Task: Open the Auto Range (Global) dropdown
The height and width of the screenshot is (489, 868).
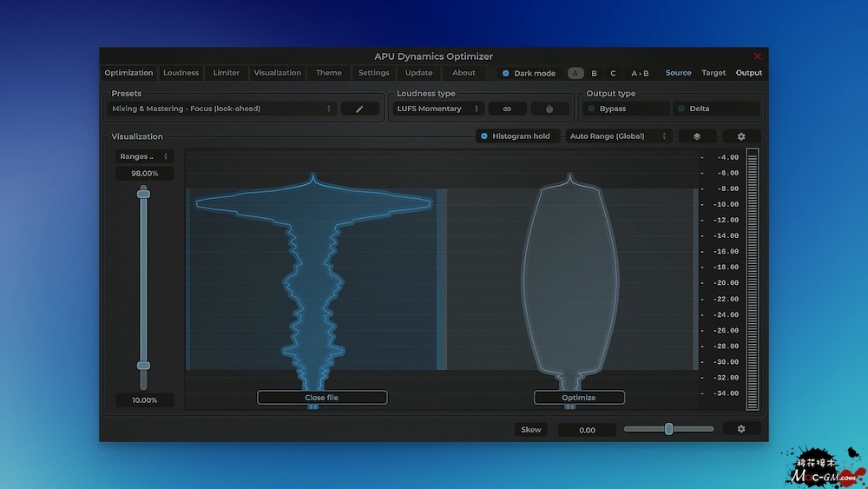Action: click(x=618, y=136)
